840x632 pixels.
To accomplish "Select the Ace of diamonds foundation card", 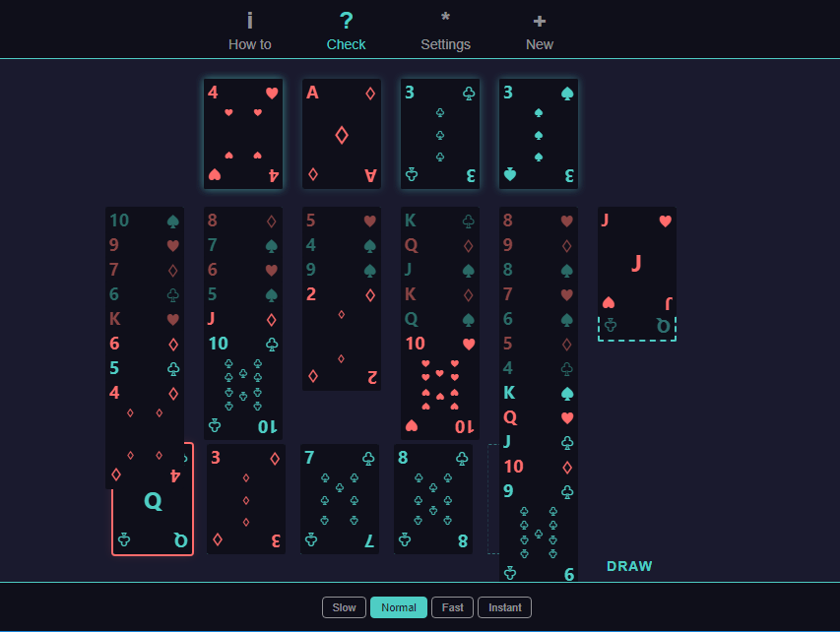I will click(342, 134).
